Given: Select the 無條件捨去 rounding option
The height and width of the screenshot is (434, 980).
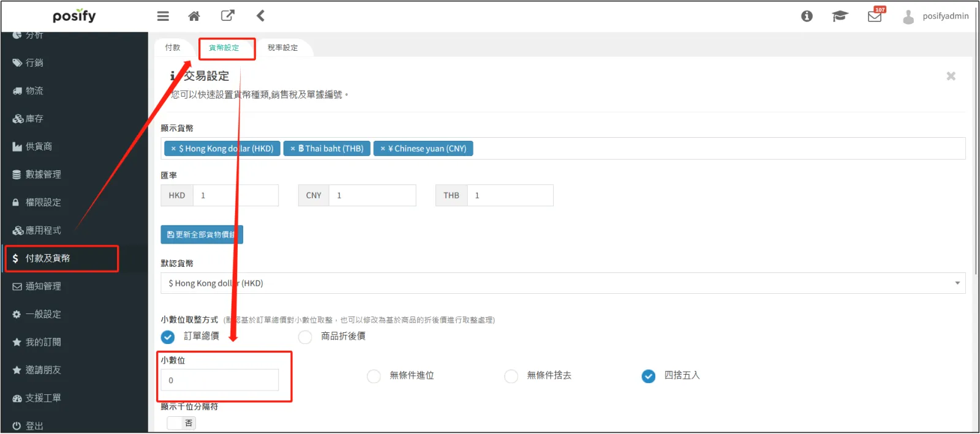Looking at the screenshot, I should (x=511, y=376).
